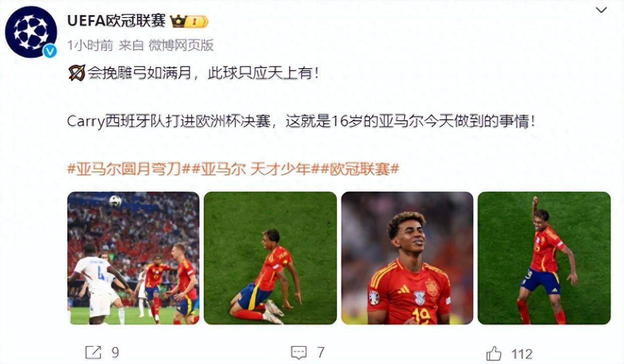
Task: Click the 微博网页版 source link
Action: pos(181,46)
